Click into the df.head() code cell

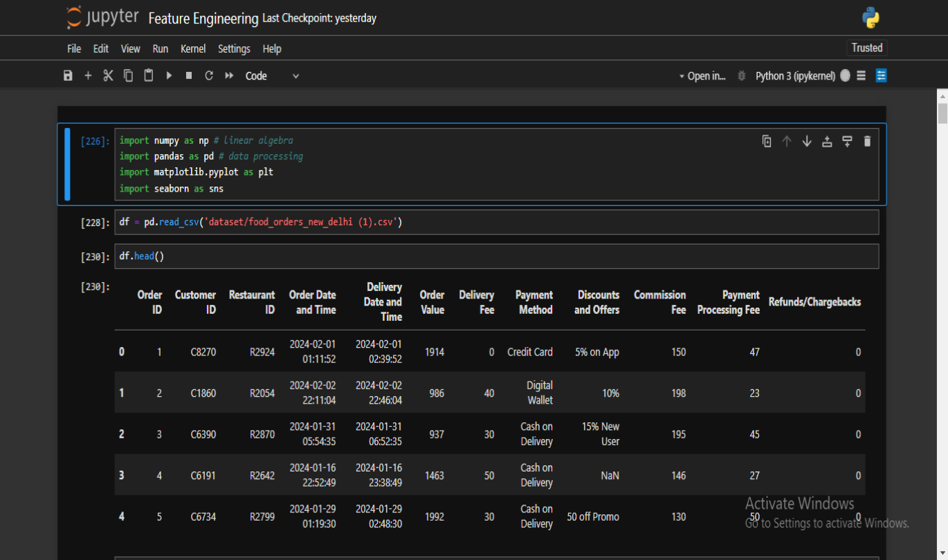coord(497,256)
